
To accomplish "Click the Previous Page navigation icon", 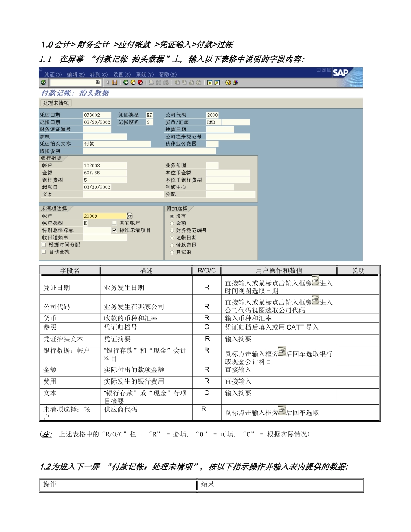I will (183, 82).
